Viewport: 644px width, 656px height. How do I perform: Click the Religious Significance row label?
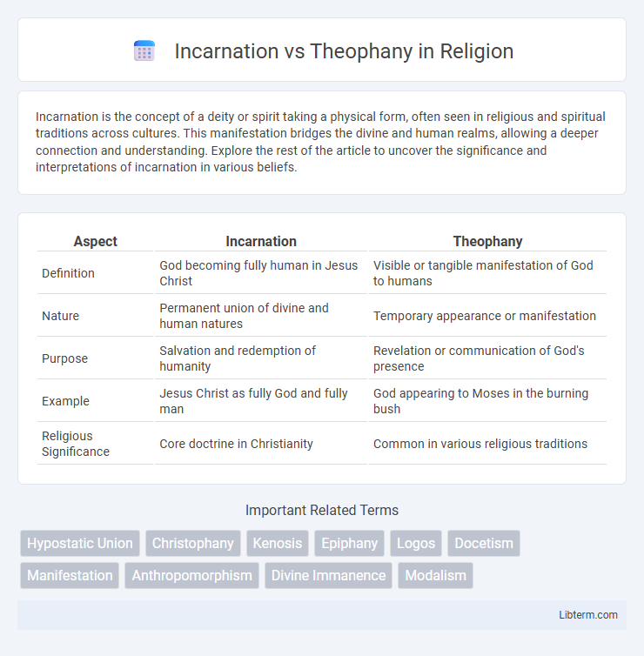click(76, 444)
